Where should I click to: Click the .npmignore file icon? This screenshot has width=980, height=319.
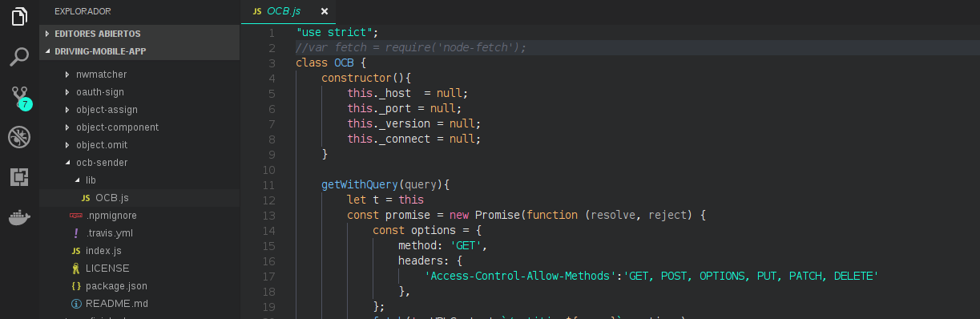click(x=76, y=216)
